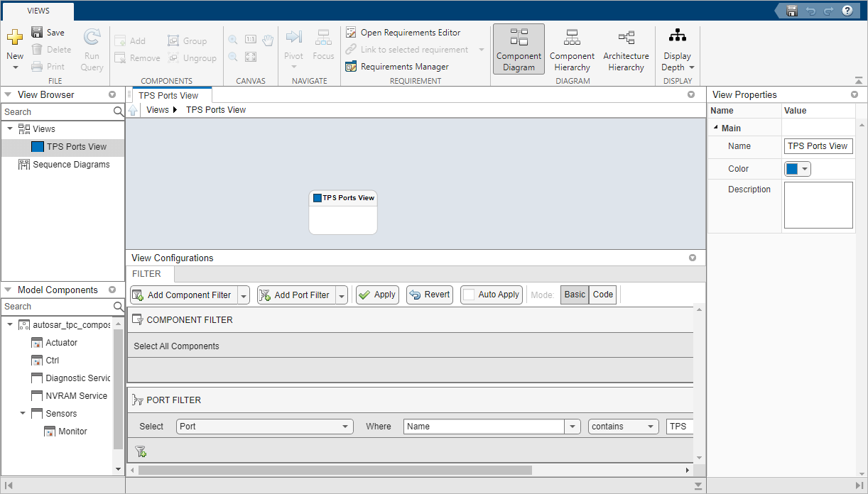Image resolution: width=868 pixels, height=494 pixels.
Task: Collapse the Sensors tree node
Action: (23, 413)
